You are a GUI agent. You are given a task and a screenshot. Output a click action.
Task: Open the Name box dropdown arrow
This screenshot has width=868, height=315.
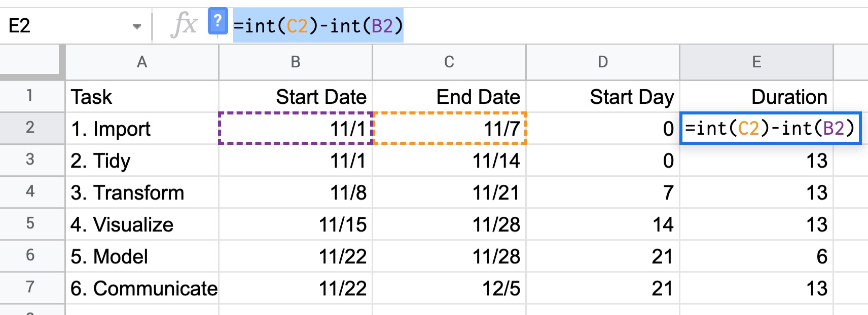point(136,26)
